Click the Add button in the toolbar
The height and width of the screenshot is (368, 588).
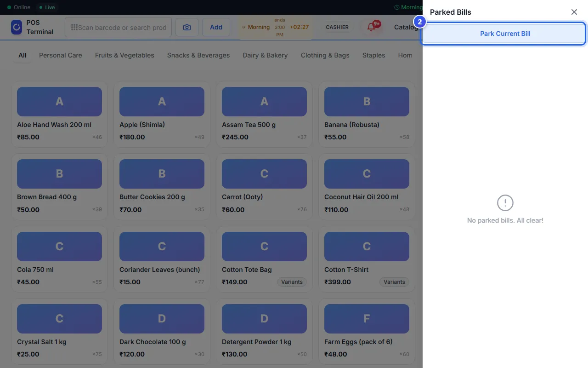pyautogui.click(x=216, y=27)
